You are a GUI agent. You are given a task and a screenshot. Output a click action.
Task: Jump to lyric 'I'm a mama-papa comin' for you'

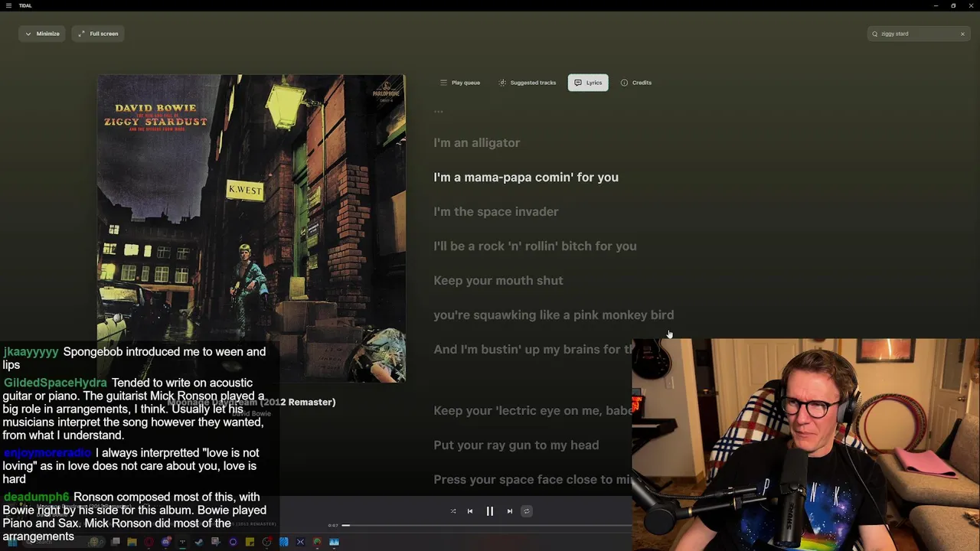(x=526, y=178)
